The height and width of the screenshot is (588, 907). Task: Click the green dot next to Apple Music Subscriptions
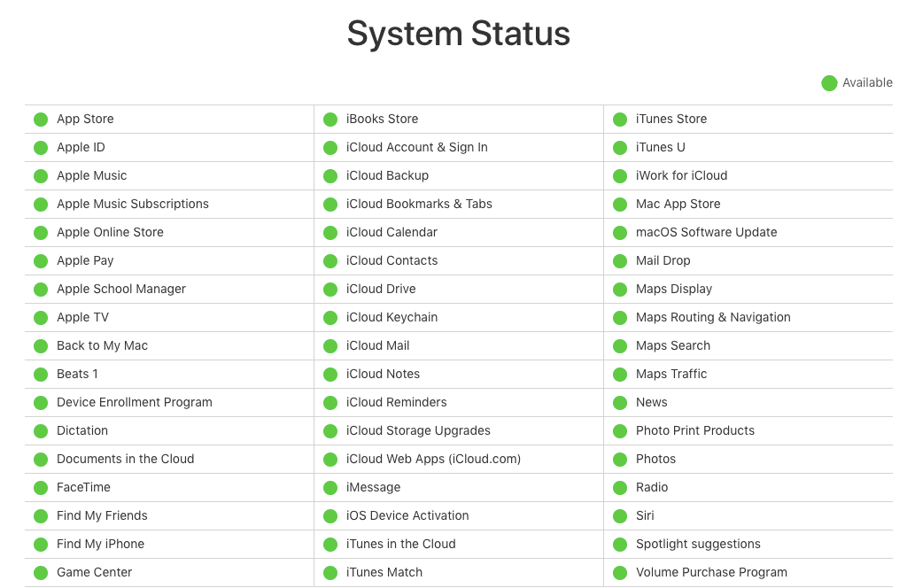(41, 205)
